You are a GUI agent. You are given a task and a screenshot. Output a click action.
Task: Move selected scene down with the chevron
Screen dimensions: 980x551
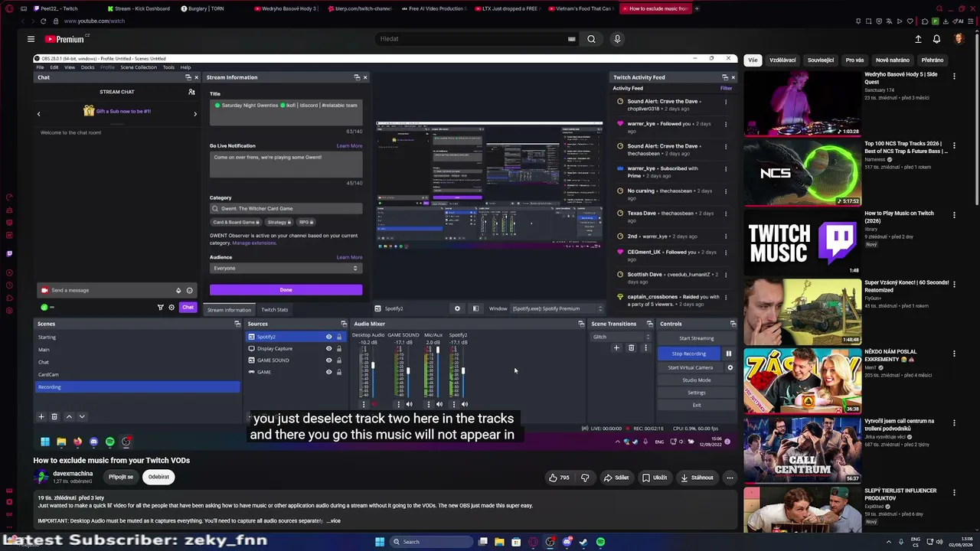(82, 416)
